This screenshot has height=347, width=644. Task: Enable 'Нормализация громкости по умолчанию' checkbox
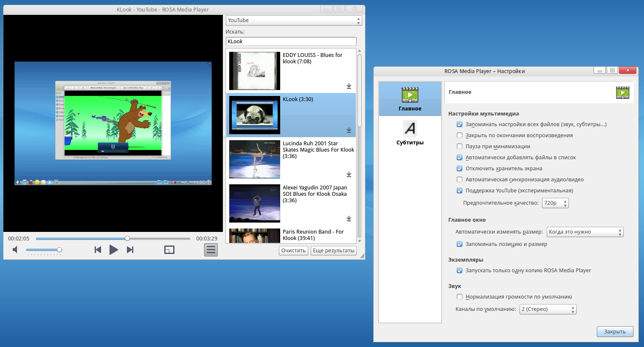(x=459, y=297)
